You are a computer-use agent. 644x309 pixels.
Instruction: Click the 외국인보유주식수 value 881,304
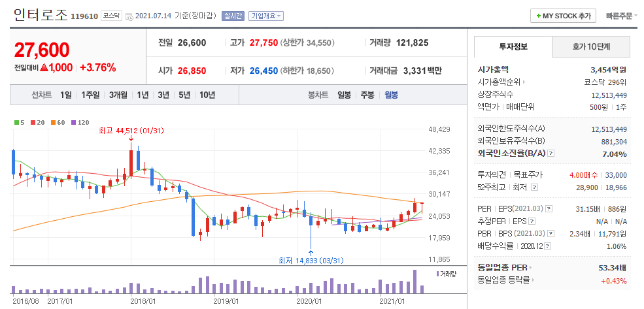click(x=614, y=142)
